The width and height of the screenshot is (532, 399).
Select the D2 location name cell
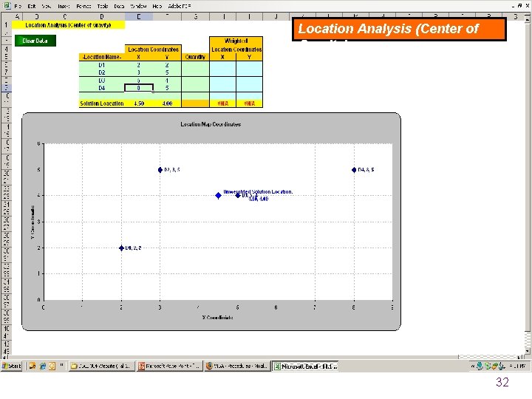coord(102,72)
